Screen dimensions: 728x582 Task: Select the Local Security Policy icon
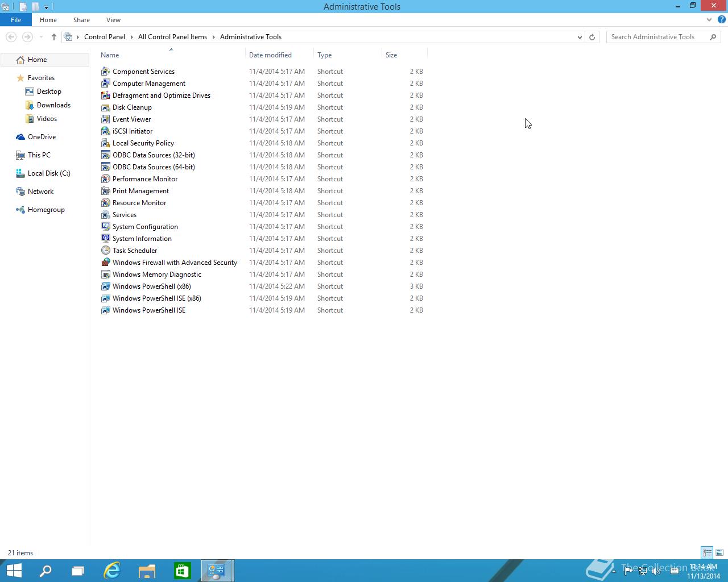click(105, 143)
